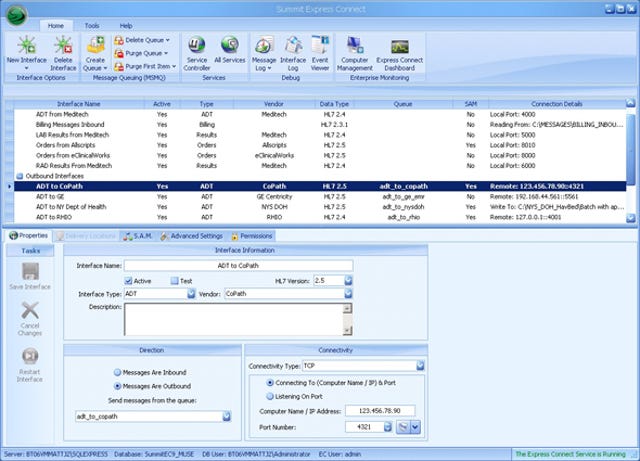Switch to the Tools ribbon tab

pyautogui.click(x=92, y=26)
